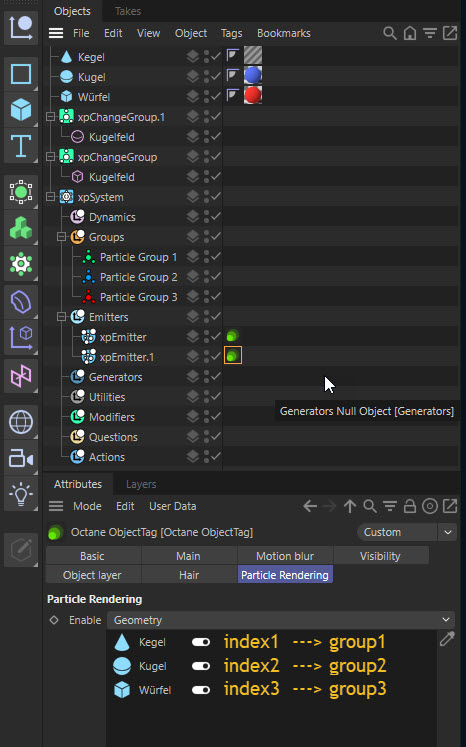
Task: Click the green cloner cubes icon in sidebar
Action: pyautogui.click(x=21, y=228)
